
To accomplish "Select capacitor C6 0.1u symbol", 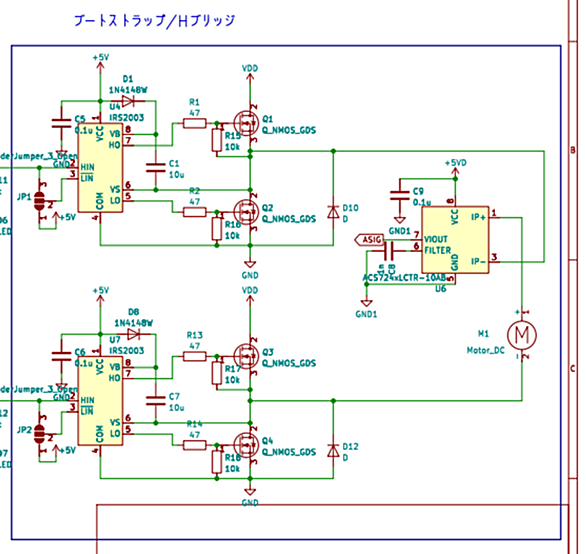I will (x=61, y=356).
